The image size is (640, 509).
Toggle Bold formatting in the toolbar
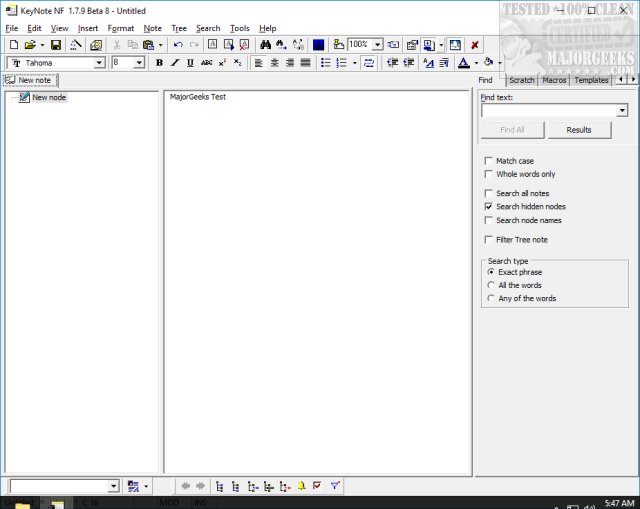[159, 63]
